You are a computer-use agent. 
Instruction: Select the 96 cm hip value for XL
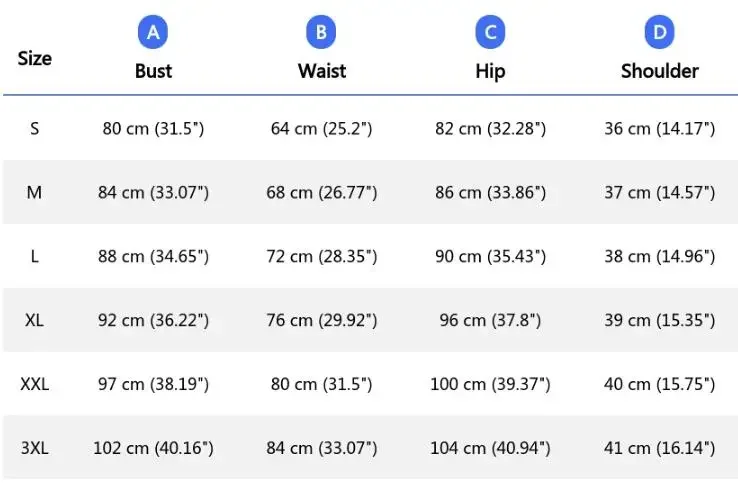point(490,321)
